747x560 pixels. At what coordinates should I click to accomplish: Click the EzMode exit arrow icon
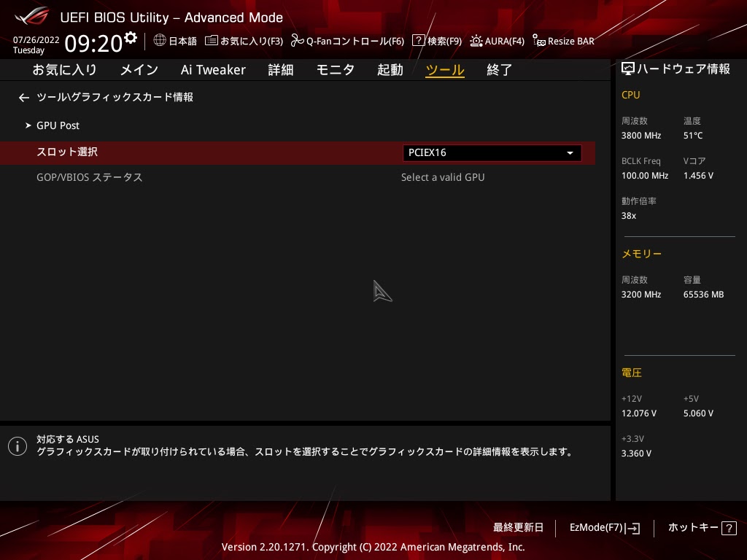632,528
